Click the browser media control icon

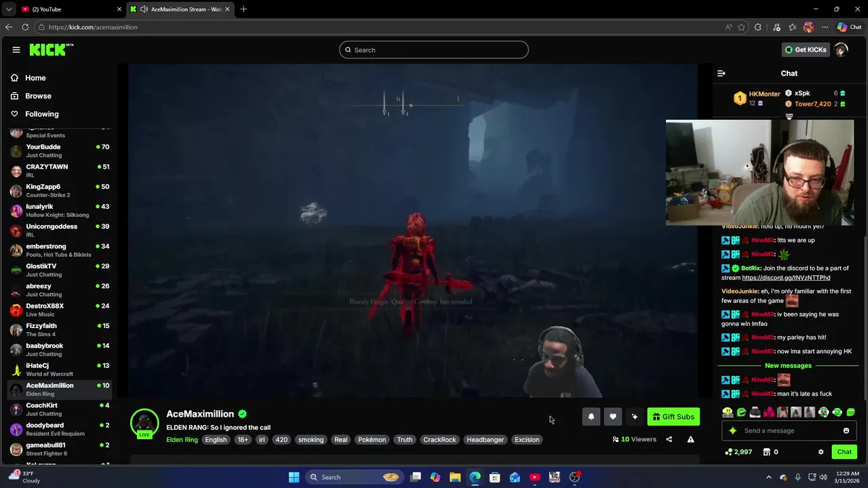(x=776, y=27)
